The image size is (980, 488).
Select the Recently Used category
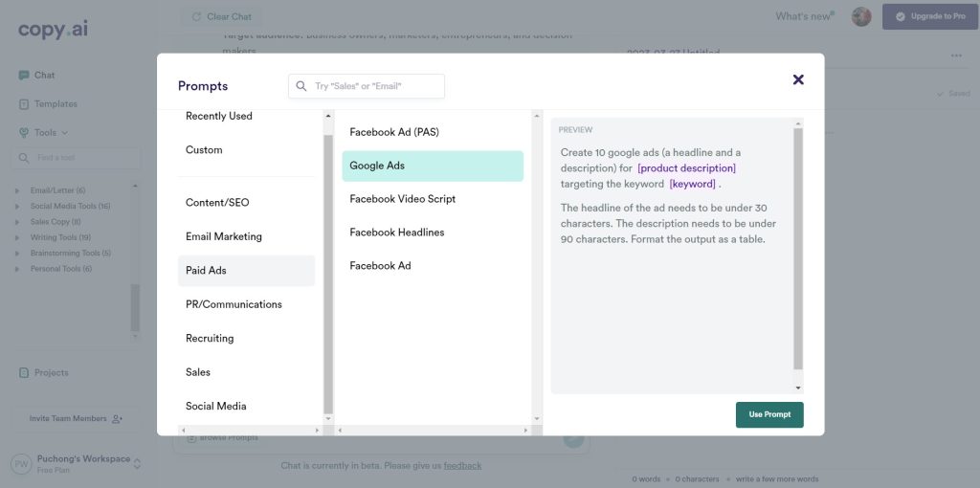click(219, 116)
